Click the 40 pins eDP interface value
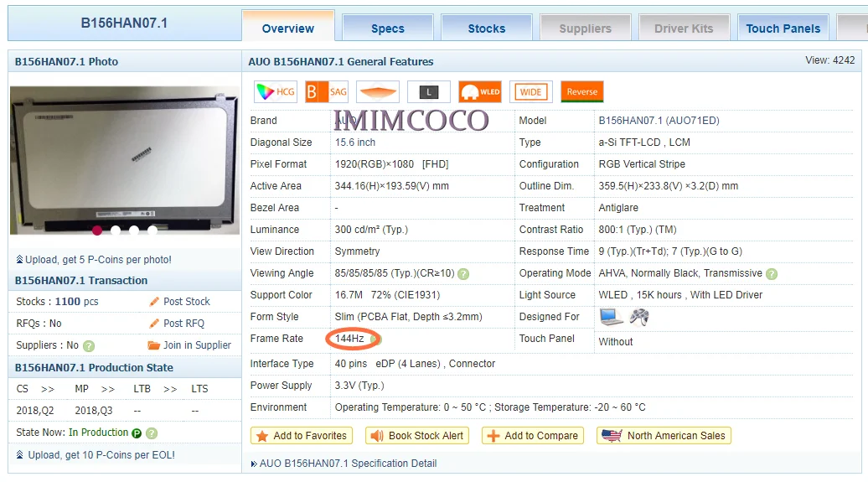Viewport: 868px width, 482px height. [415, 364]
